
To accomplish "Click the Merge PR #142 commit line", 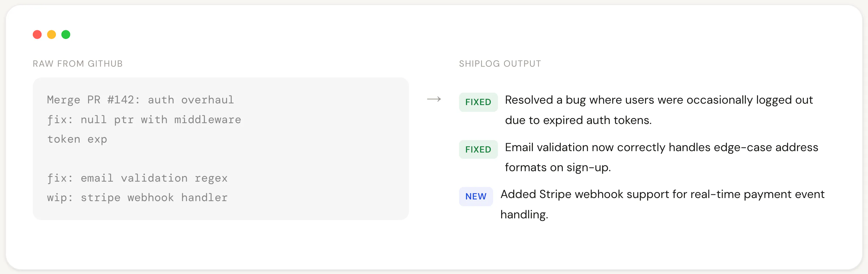I will point(140,100).
